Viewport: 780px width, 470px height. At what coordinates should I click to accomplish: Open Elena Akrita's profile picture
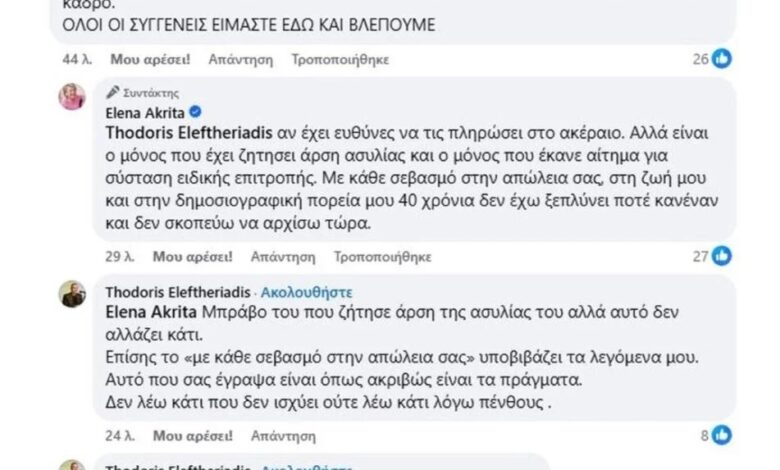coord(72,97)
